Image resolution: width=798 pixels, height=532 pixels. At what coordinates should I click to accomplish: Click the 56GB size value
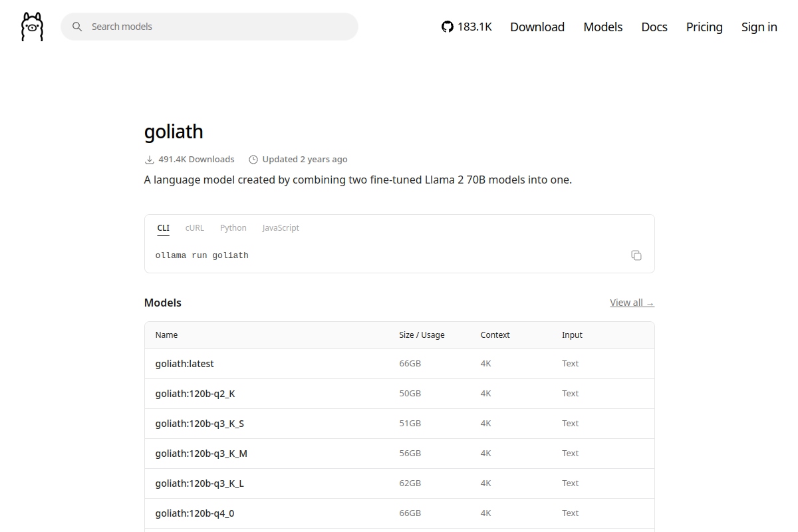[x=410, y=454]
